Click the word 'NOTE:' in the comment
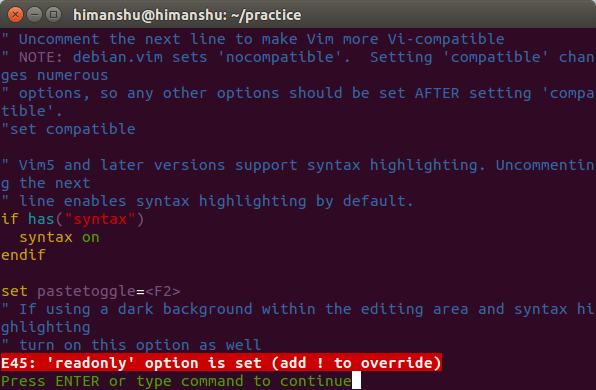The width and height of the screenshot is (596, 390). point(41,57)
